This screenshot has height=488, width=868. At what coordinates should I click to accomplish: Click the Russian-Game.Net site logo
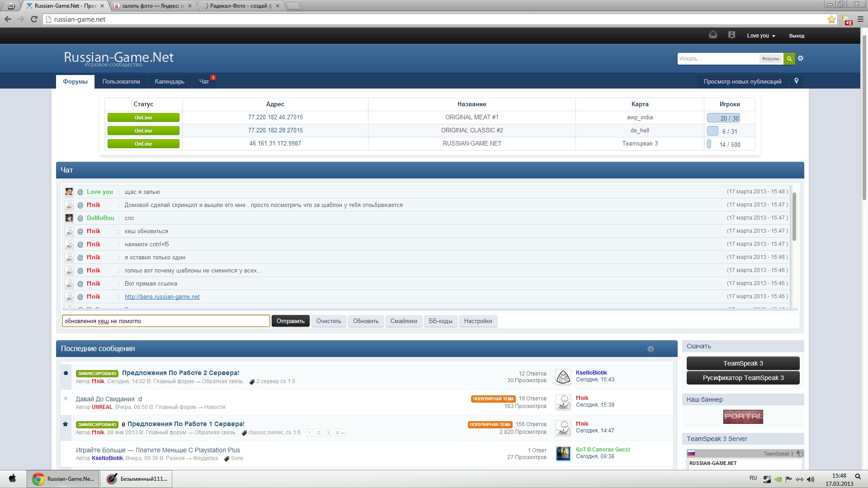118,57
